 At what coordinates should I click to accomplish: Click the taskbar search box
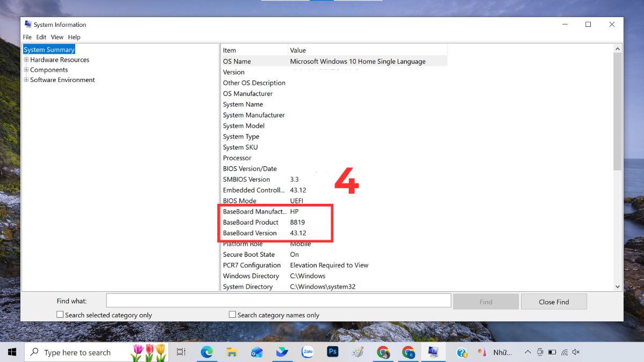pyautogui.click(x=97, y=352)
